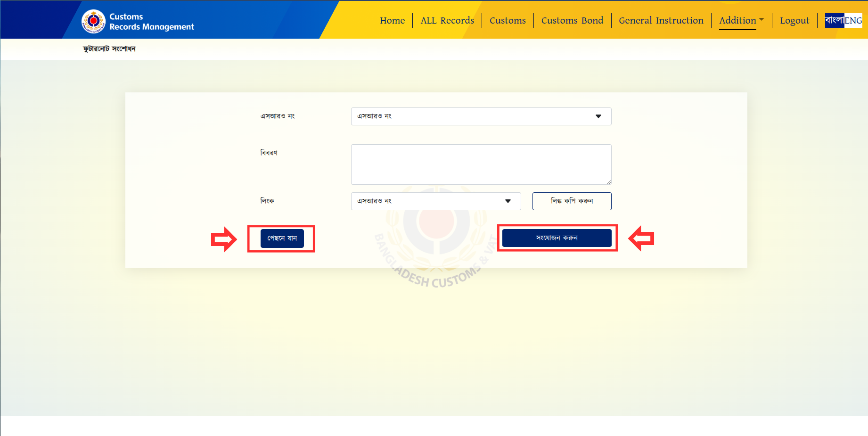Go to the Home page
This screenshot has width=868, height=436.
coord(392,20)
